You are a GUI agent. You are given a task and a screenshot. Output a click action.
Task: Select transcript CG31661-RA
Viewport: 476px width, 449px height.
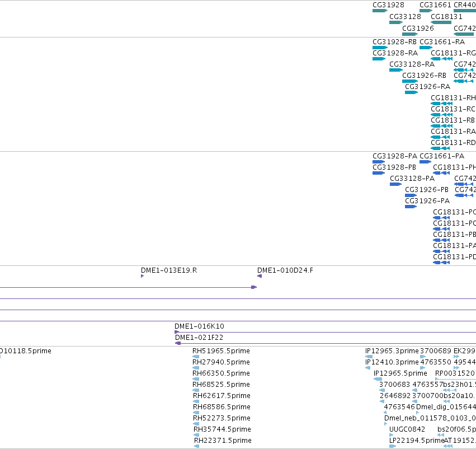pos(426,48)
